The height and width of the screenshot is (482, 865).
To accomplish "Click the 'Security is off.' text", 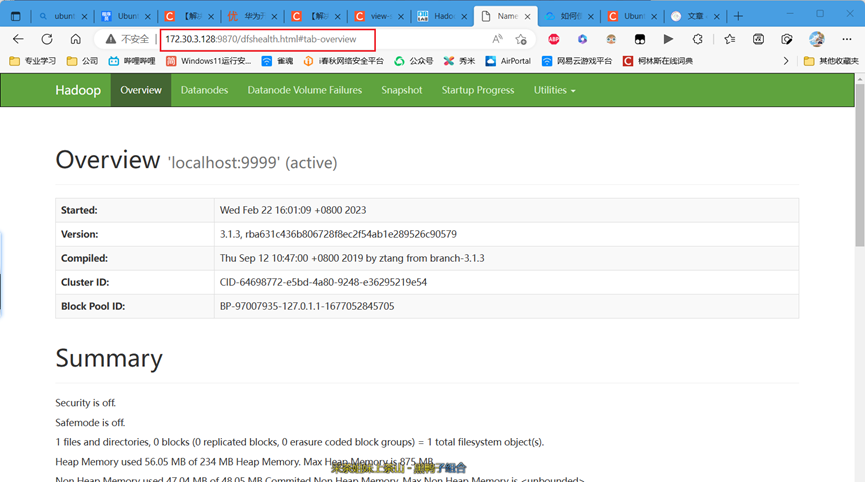I will (x=86, y=403).
